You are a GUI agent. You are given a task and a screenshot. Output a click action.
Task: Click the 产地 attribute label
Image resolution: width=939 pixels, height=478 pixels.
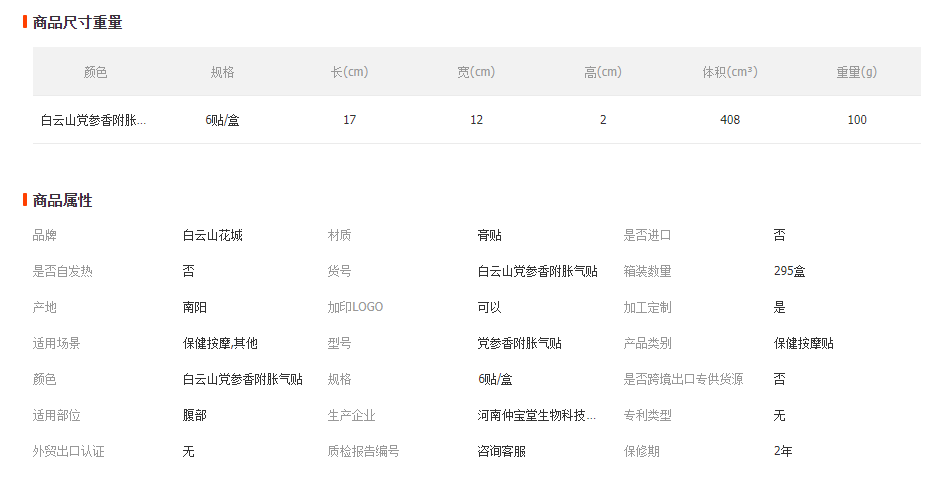click(x=44, y=307)
